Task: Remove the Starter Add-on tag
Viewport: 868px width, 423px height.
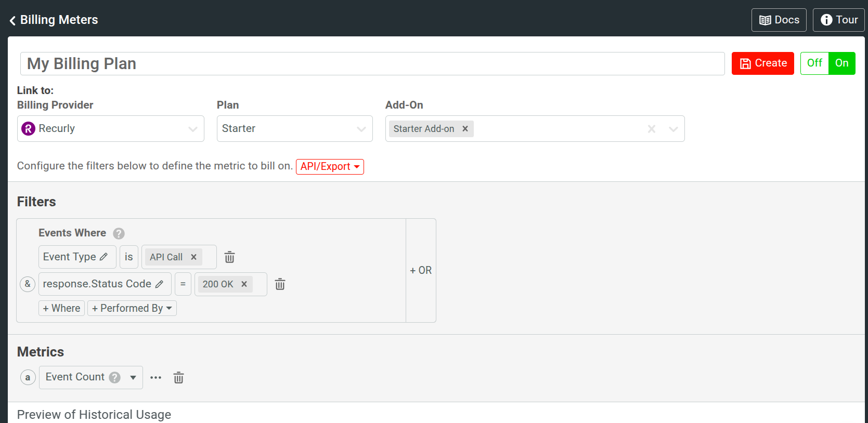Action: point(465,129)
